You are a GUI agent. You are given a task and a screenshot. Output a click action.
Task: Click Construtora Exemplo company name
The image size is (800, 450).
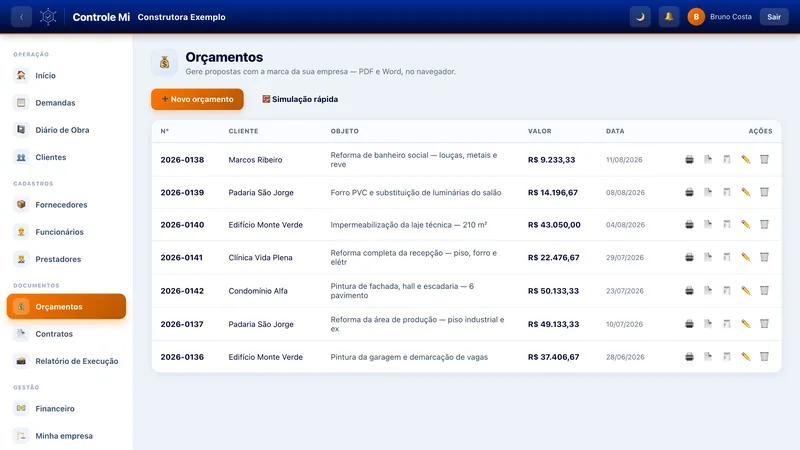pyautogui.click(x=181, y=17)
